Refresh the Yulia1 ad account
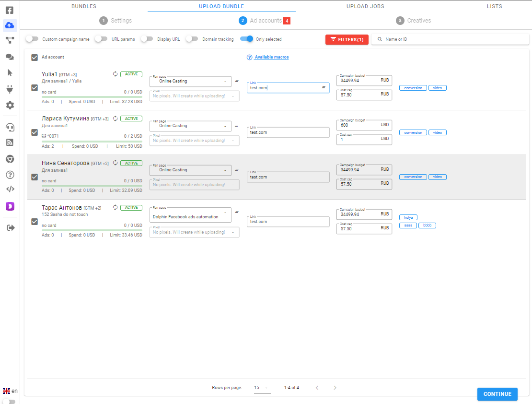The width and height of the screenshot is (532, 404). click(x=116, y=74)
